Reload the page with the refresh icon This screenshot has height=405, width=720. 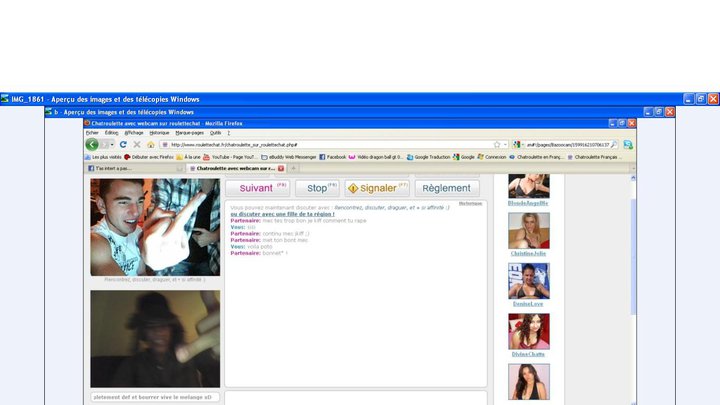(x=123, y=144)
